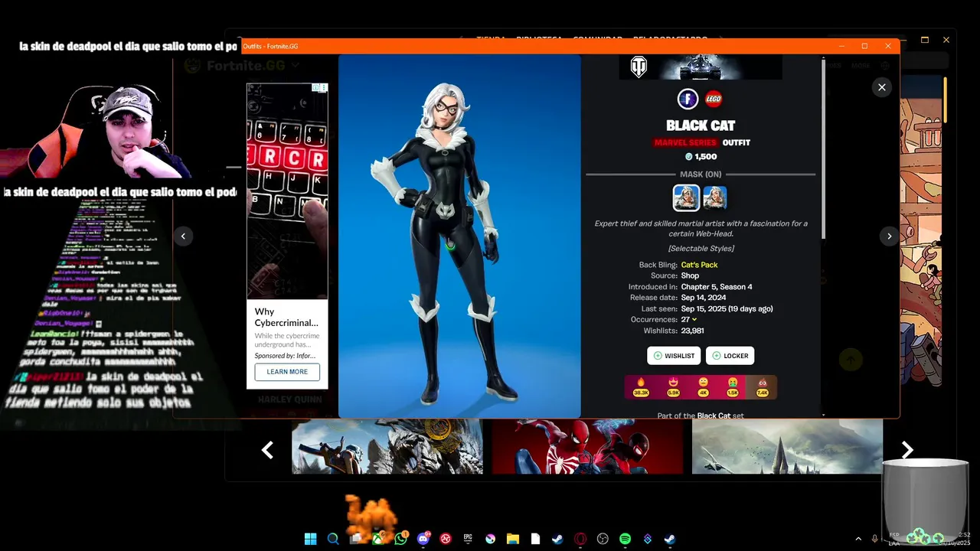Click the microphone tray icon
Screen dimensions: 980x551
click(874, 539)
